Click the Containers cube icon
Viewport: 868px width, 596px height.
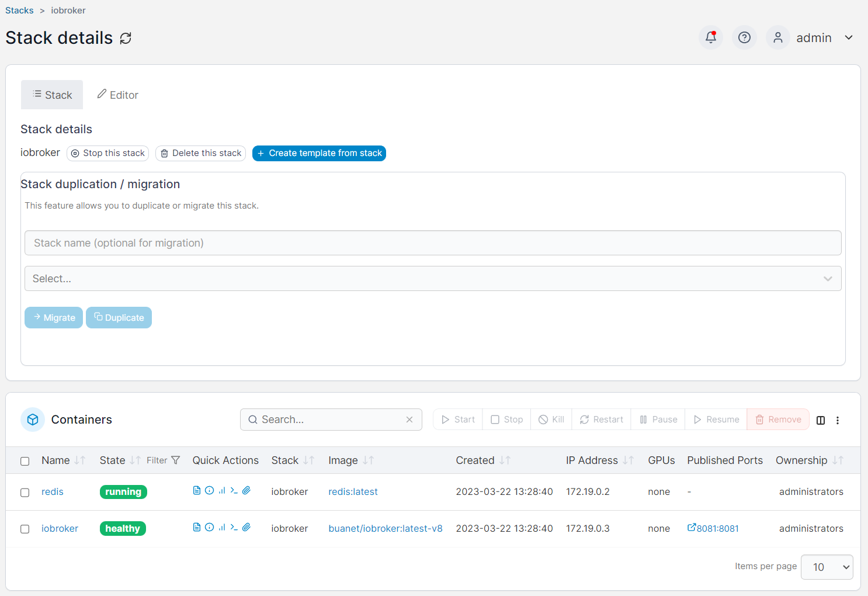click(33, 420)
